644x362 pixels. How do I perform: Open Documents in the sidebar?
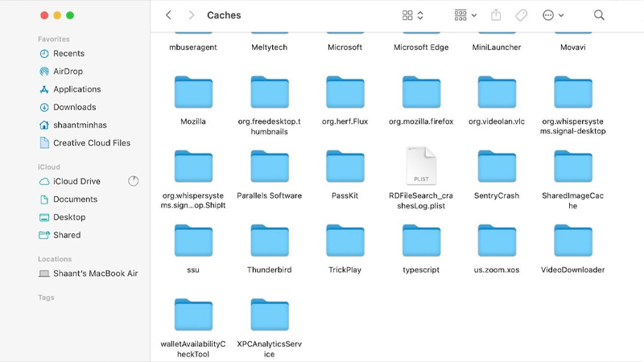tap(68, 199)
